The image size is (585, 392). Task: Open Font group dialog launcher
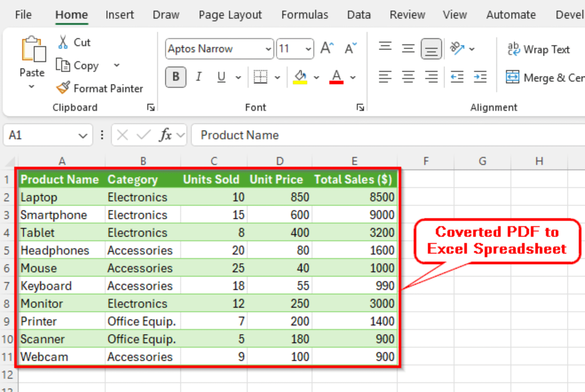pos(360,108)
